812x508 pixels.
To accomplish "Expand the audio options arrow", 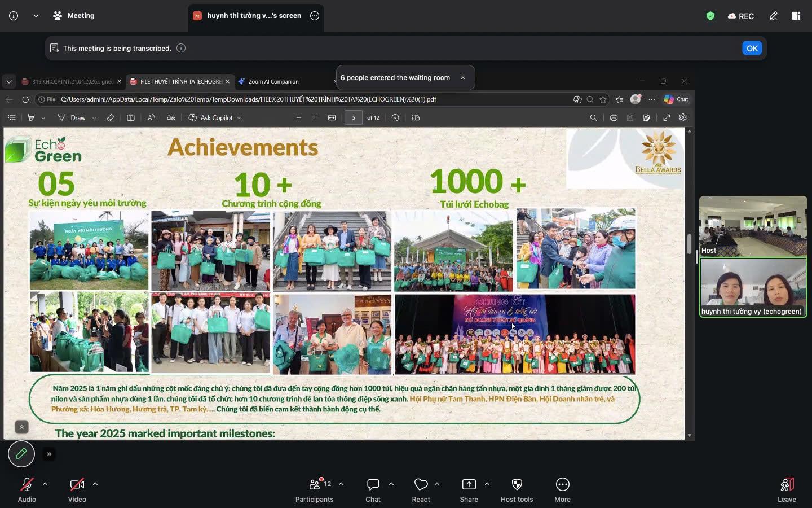I will coord(45,484).
